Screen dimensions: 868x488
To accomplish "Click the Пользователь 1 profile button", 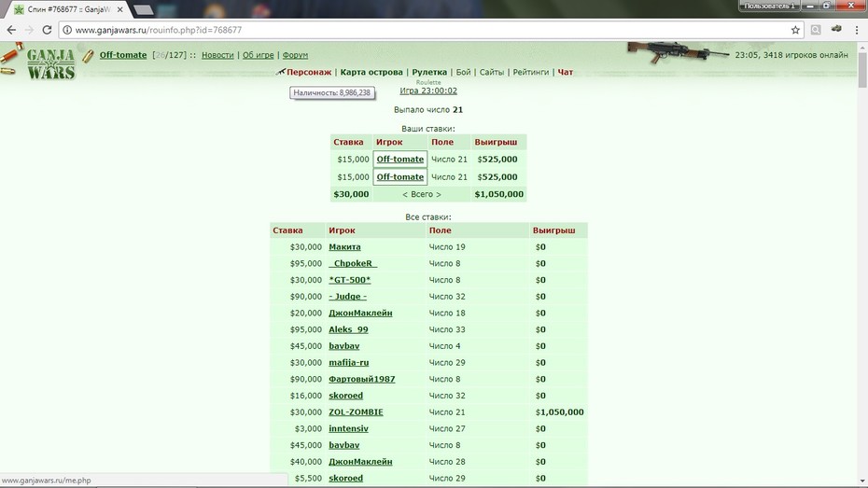I will (x=769, y=7).
